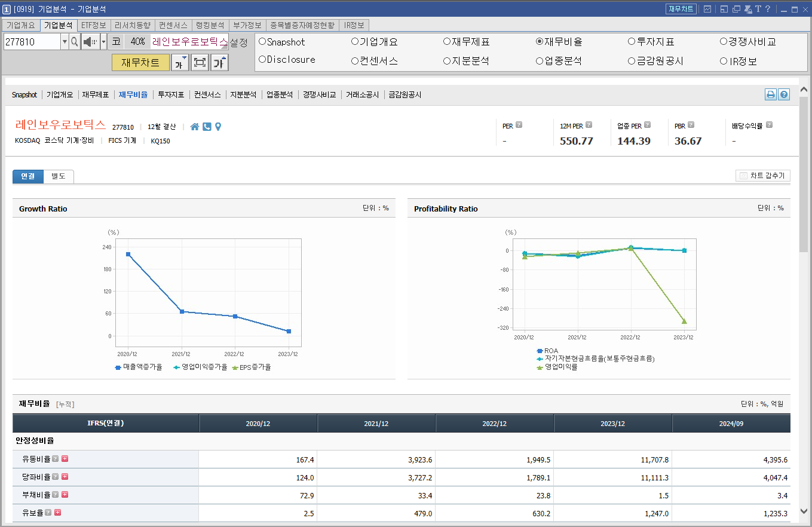Open the dropdown arrow beside the speaker icon
The height and width of the screenshot is (527, 812).
point(103,42)
